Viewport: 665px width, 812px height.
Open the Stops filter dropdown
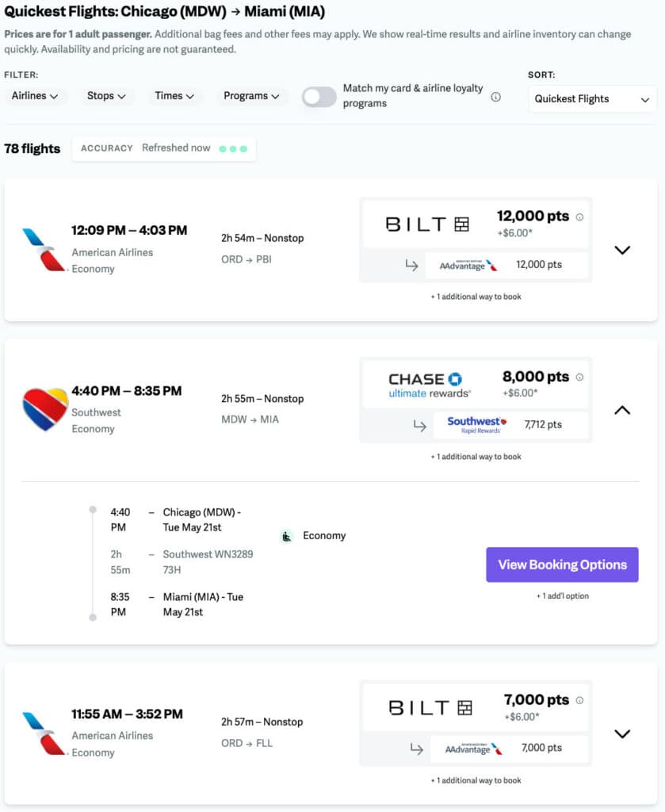[106, 96]
